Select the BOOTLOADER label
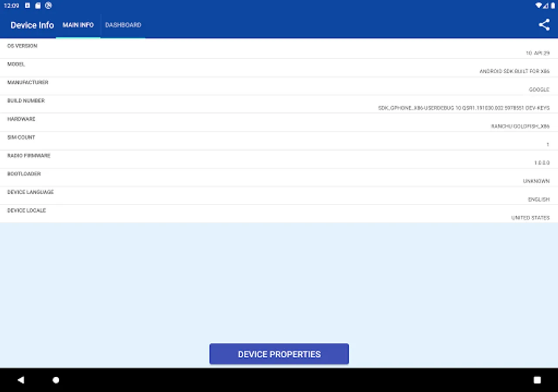The width and height of the screenshot is (558, 392). tap(24, 174)
